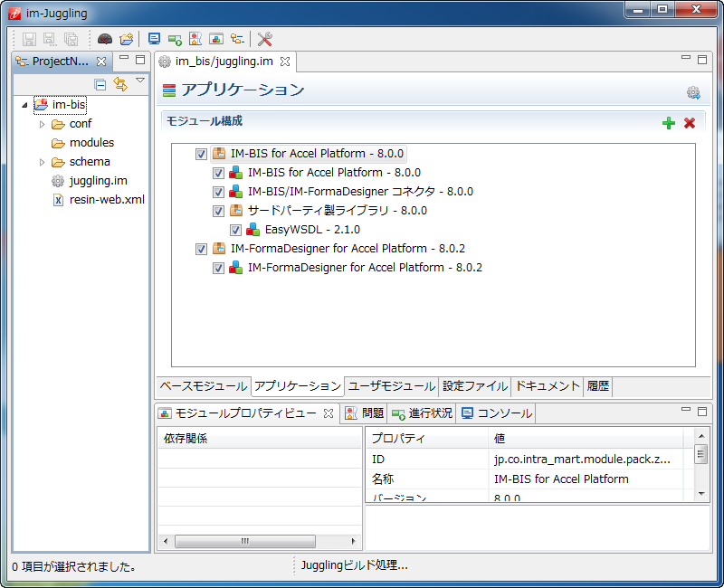Click the progress status toolbar icon

click(175, 40)
